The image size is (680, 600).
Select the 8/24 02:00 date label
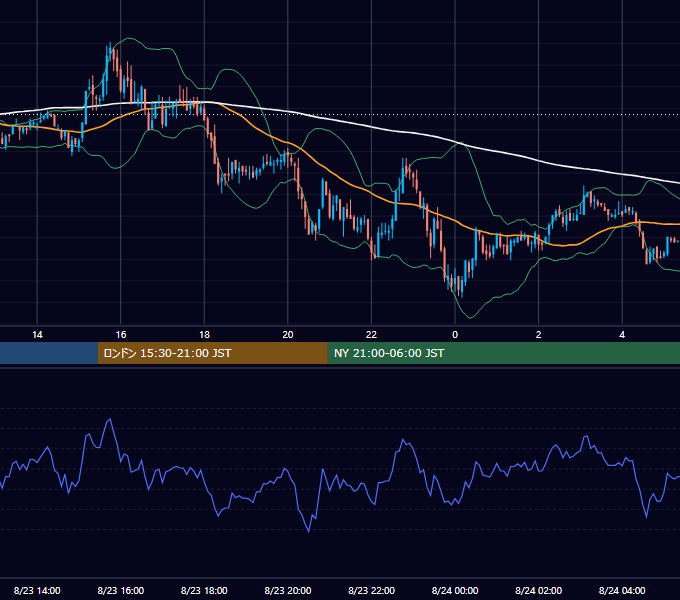tap(539, 590)
